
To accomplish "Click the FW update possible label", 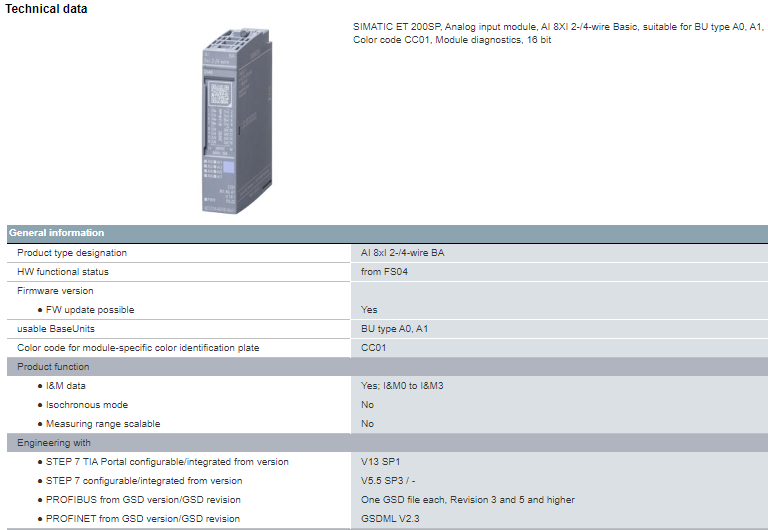I will (x=90, y=310).
